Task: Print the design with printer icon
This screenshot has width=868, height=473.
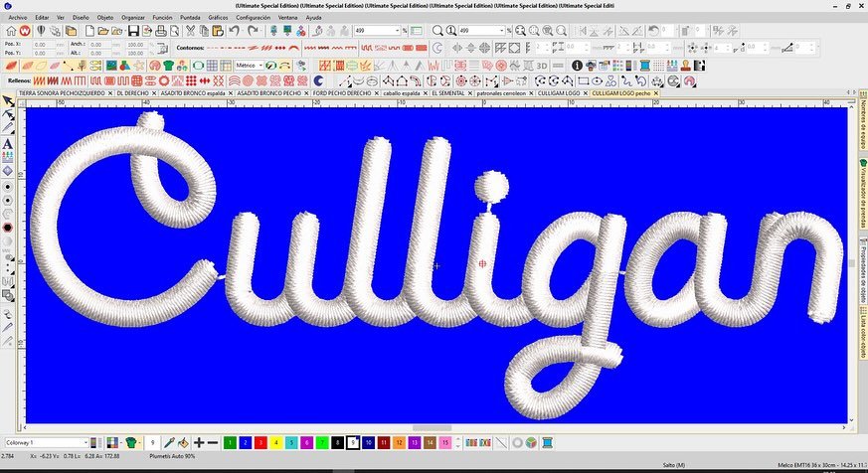Action: coord(160,31)
